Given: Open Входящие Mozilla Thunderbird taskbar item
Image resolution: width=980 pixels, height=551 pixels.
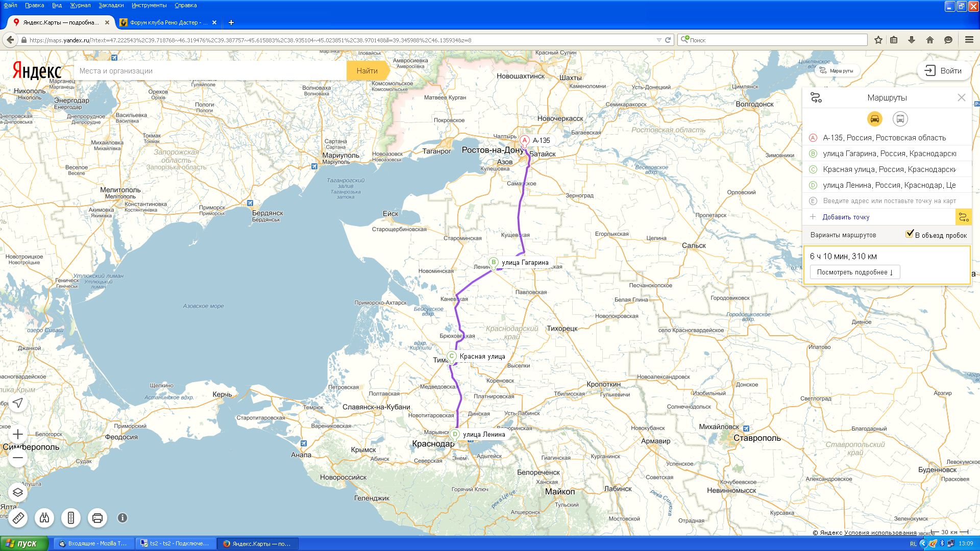Looking at the screenshot, I should pyautogui.click(x=94, y=543).
